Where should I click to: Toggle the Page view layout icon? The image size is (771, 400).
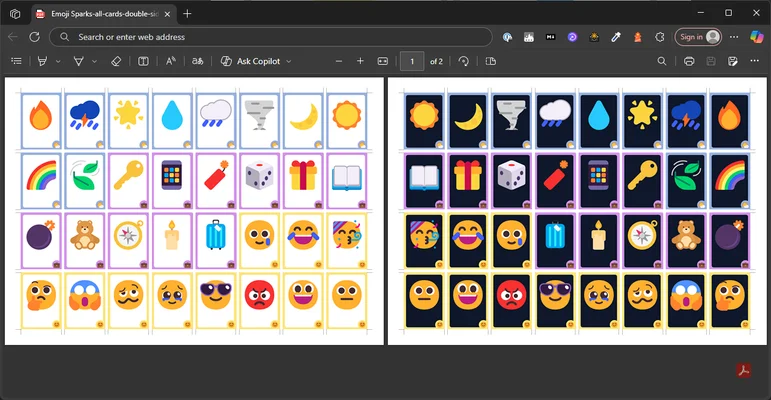490,61
